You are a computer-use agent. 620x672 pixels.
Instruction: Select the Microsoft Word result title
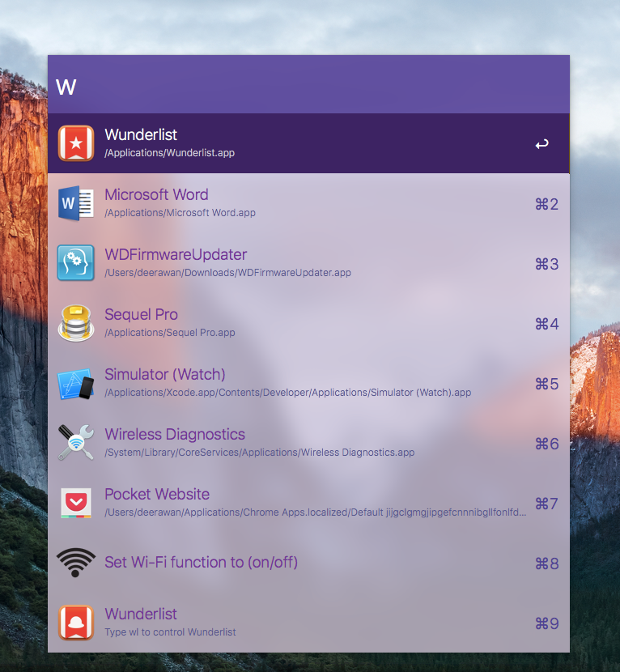click(x=156, y=194)
